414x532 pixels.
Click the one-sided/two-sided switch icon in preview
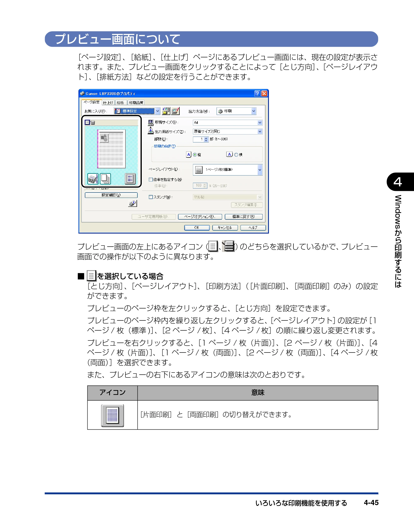(x=130, y=179)
